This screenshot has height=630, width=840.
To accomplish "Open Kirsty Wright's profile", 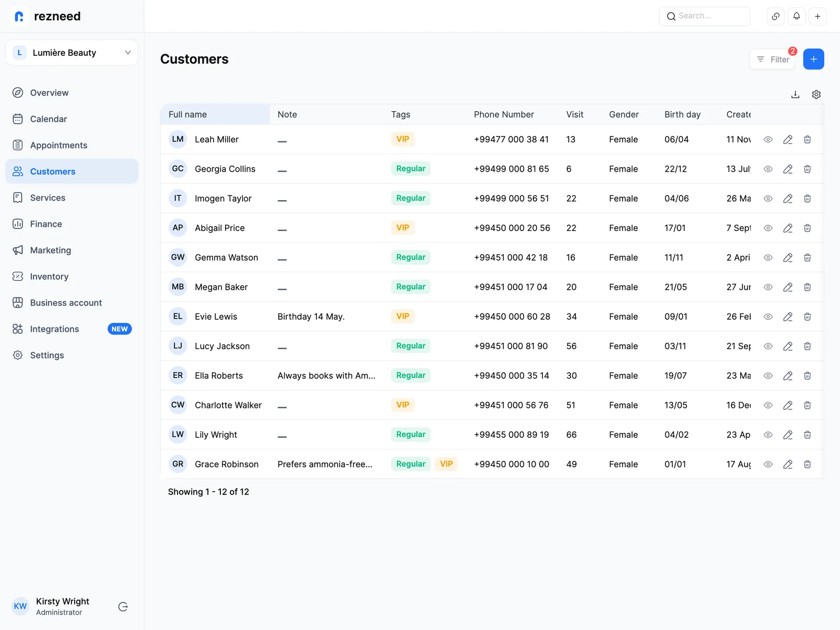I will 51,606.
